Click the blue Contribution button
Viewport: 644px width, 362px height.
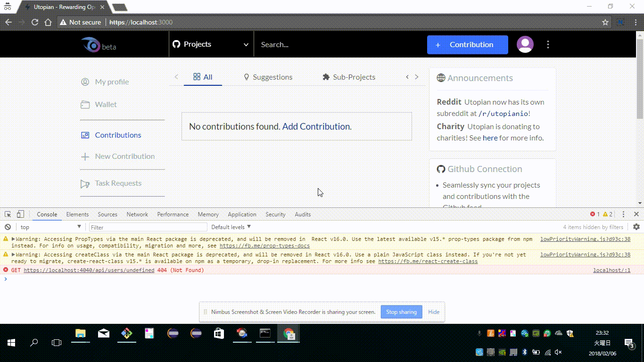[x=467, y=45]
